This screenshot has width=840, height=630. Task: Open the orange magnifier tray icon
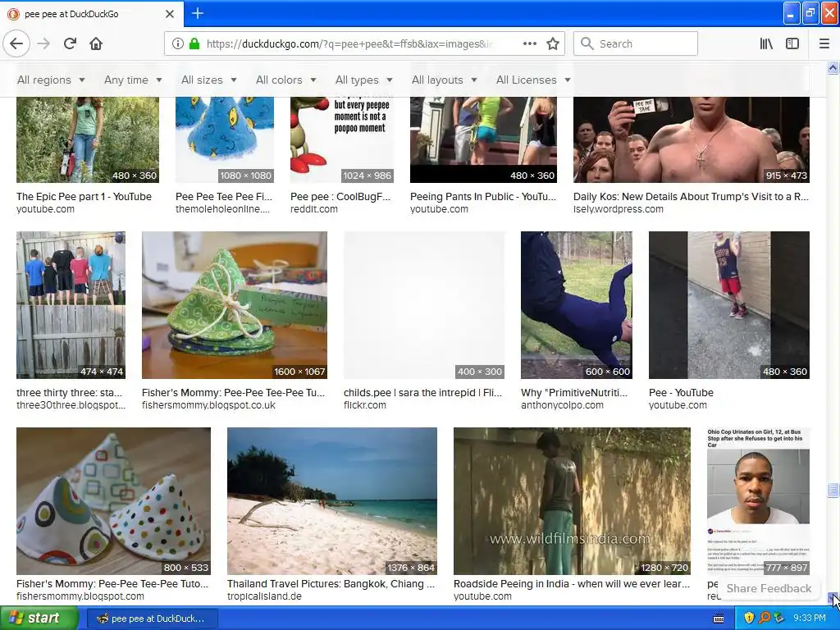pos(765,619)
